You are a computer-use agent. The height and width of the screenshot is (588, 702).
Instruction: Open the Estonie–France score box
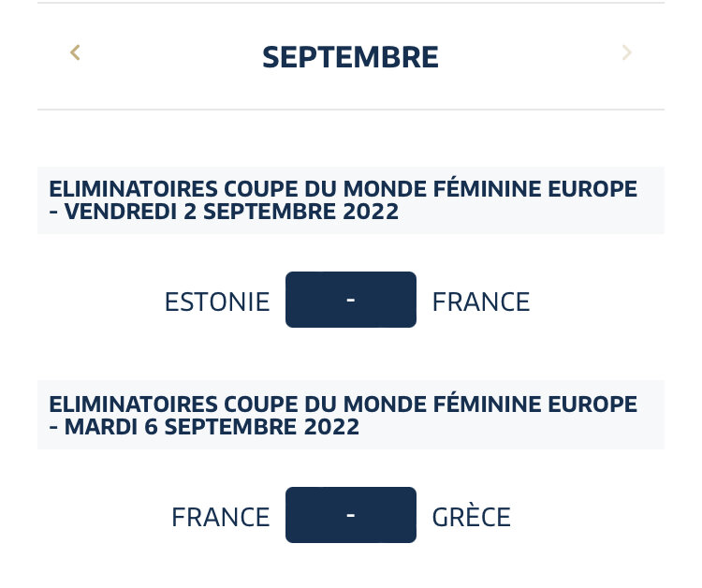coord(350,300)
